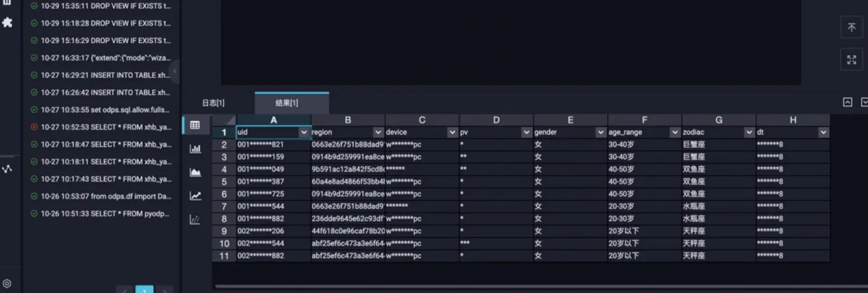Click the uid header cell
The height and width of the screenshot is (293, 868).
(274, 132)
